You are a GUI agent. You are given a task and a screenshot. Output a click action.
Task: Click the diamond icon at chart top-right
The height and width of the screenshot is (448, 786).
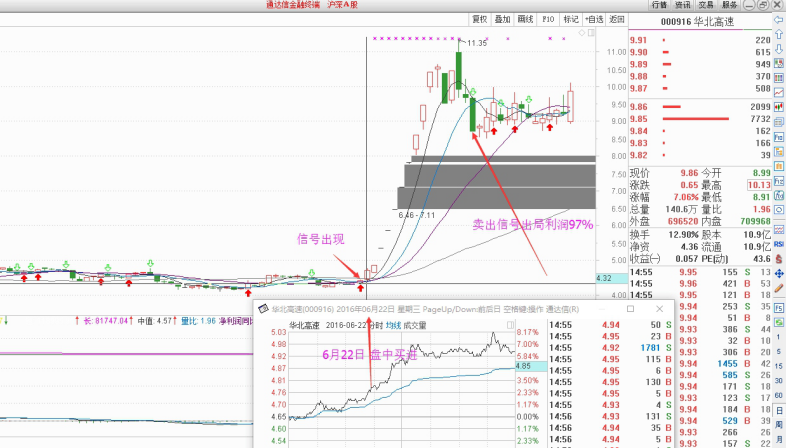[x=582, y=33]
